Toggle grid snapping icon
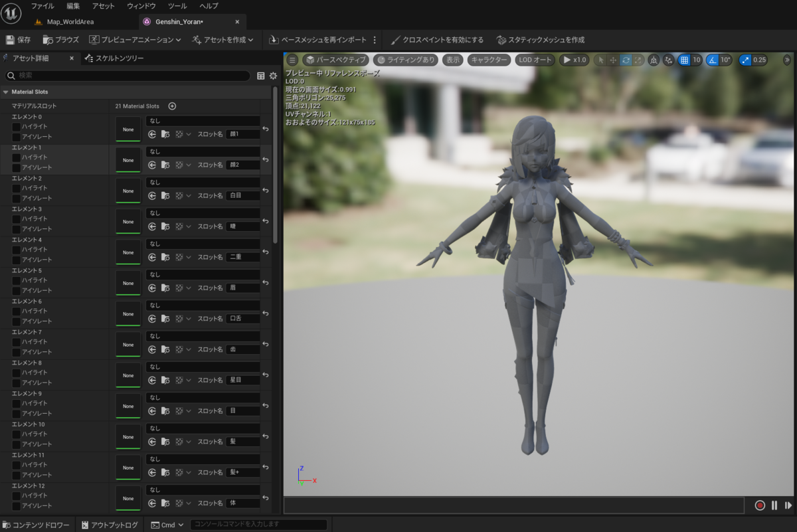The width and height of the screenshot is (797, 532). click(x=684, y=60)
